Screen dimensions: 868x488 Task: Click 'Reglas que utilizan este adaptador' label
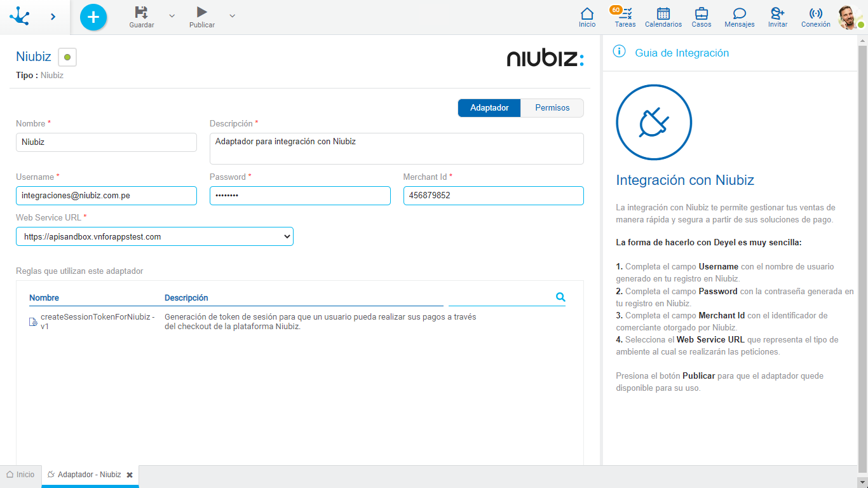(x=79, y=271)
